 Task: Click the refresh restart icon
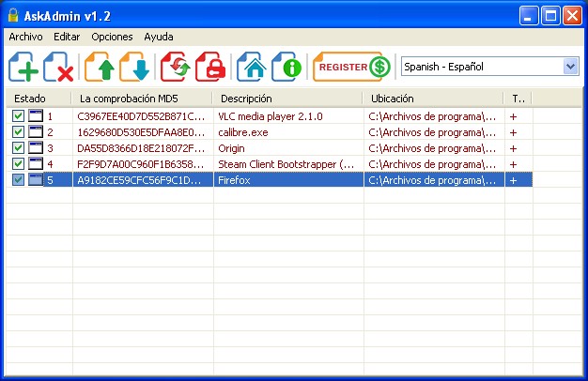[x=175, y=67]
